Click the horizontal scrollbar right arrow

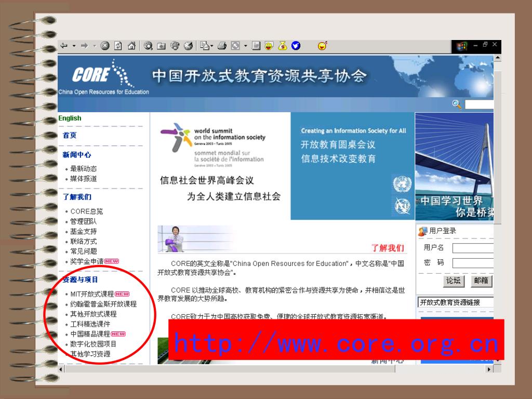[x=489, y=369]
